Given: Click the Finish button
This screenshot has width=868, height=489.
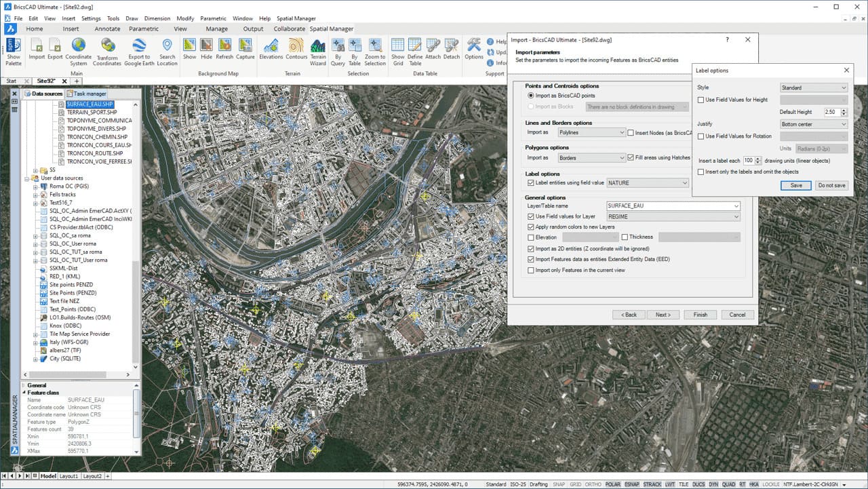Looking at the screenshot, I should (701, 315).
